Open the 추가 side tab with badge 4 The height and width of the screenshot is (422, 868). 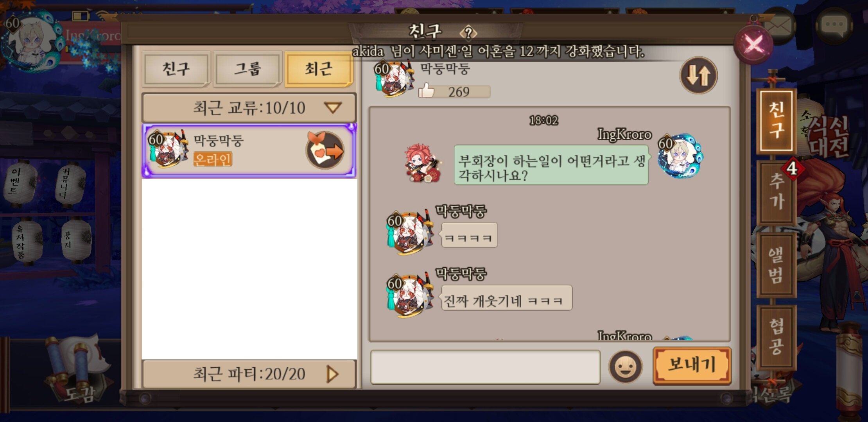pos(777,192)
